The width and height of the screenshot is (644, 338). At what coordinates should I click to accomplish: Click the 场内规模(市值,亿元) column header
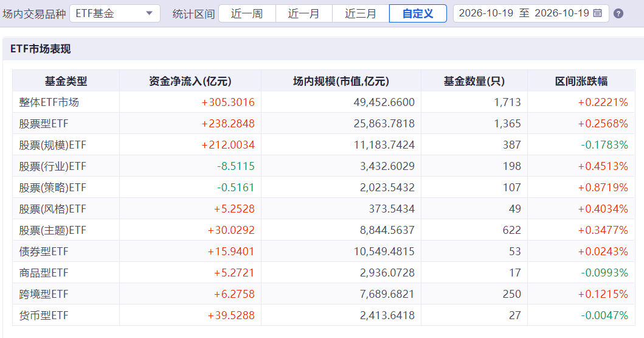341,81
